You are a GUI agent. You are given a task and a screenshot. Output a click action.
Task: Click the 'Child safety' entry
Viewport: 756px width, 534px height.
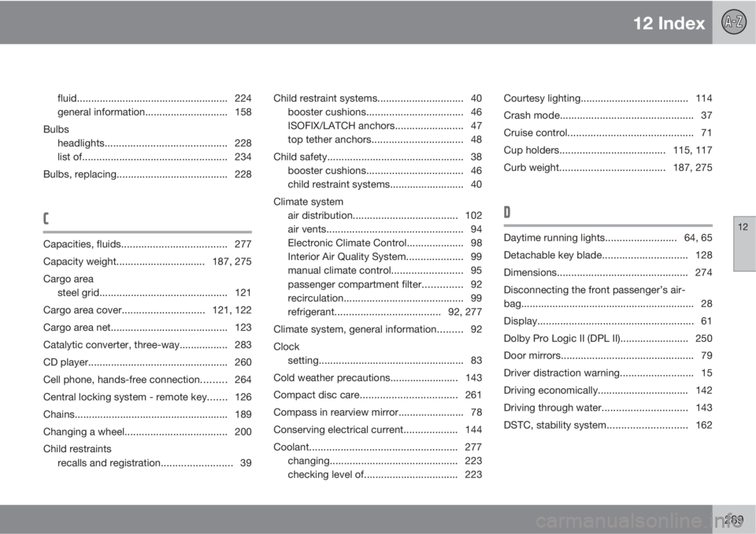pyautogui.click(x=377, y=157)
